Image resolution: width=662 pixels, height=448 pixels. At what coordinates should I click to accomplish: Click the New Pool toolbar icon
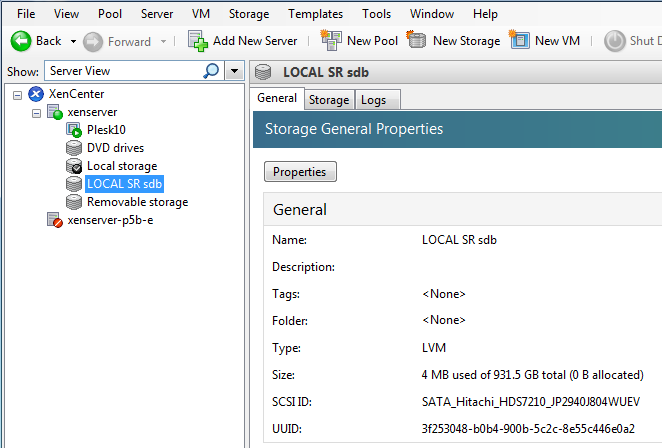pos(330,41)
